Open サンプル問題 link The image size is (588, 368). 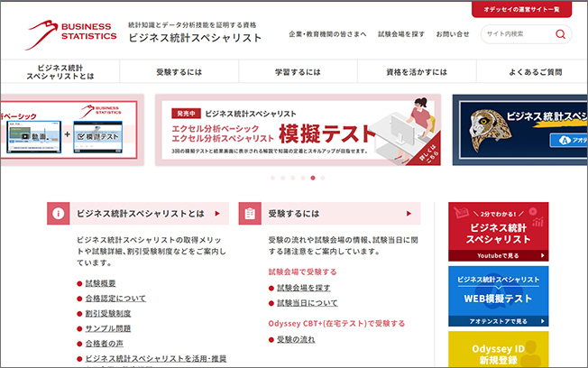pos(108,328)
